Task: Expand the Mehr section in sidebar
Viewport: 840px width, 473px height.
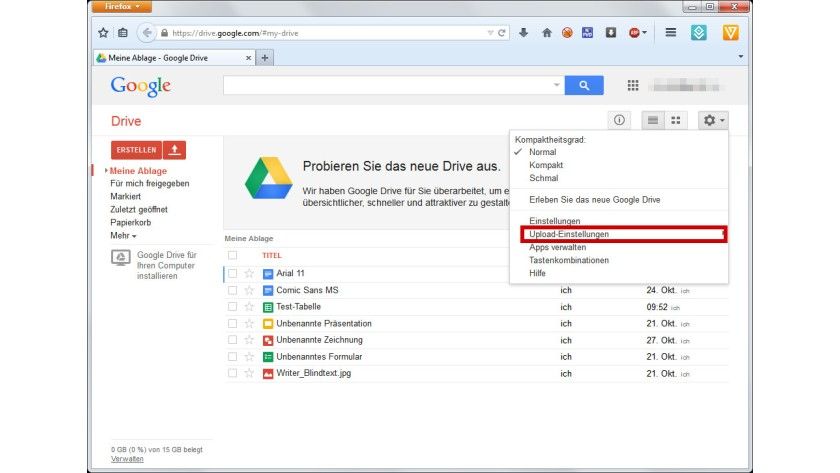Action: [x=123, y=236]
